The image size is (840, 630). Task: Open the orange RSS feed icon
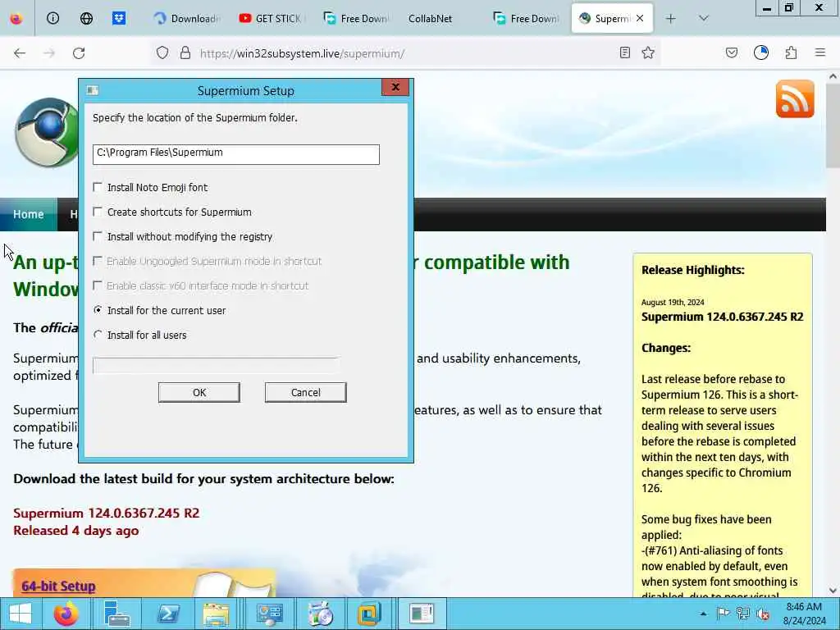point(795,98)
